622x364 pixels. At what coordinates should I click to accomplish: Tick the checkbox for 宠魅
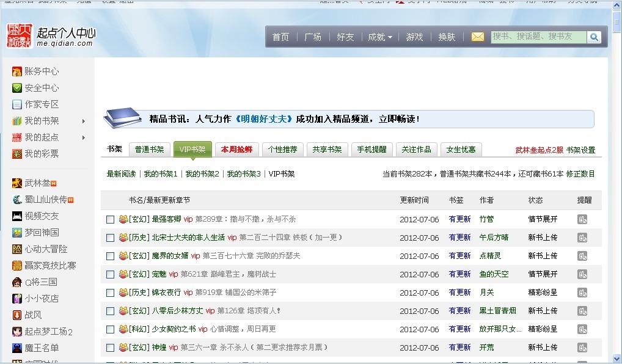(x=110, y=274)
